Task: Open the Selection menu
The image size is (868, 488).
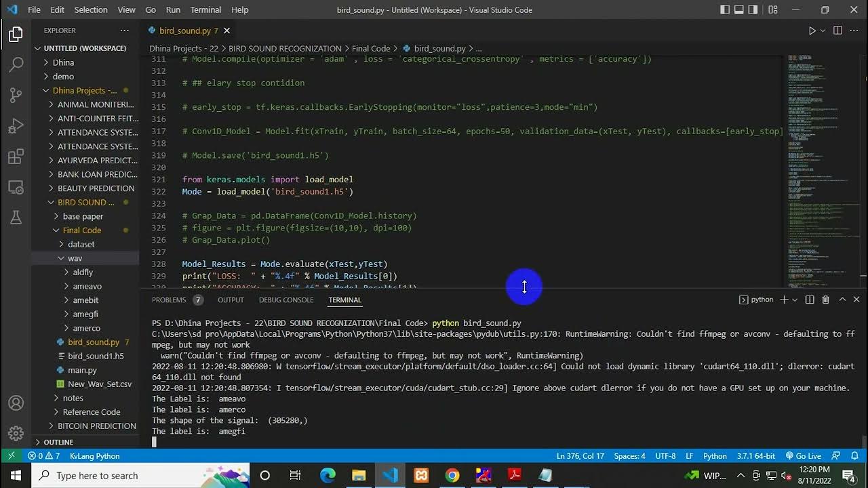Action: (91, 9)
